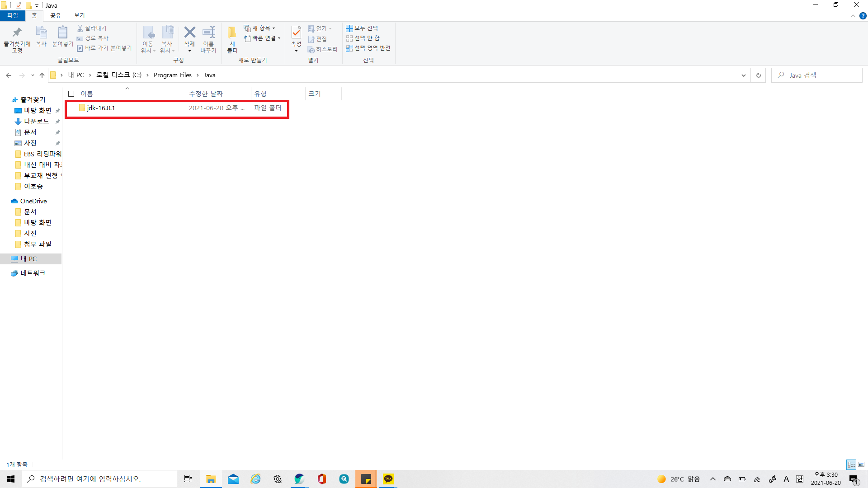
Task: Open the Properties (속성) icon in the ribbon
Action: point(296,33)
